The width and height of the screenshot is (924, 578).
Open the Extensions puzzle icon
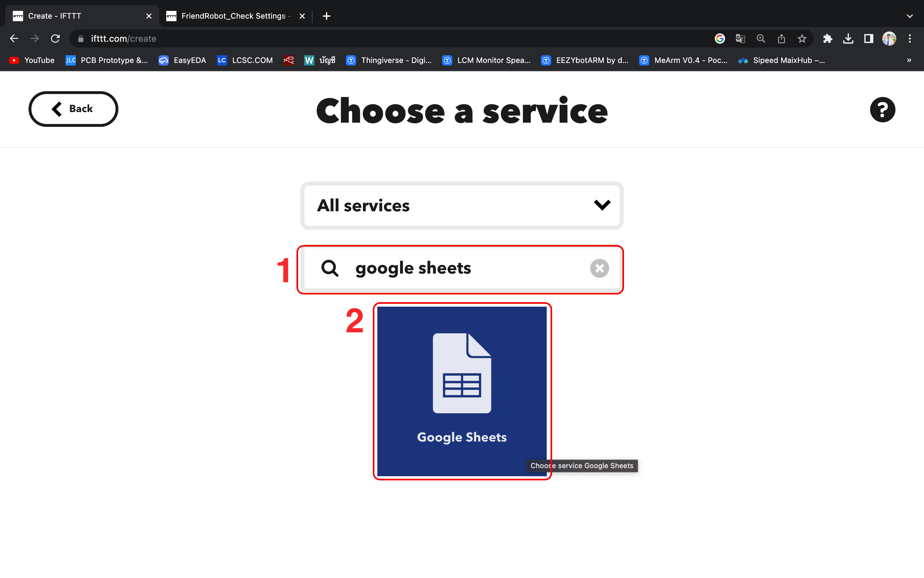click(827, 39)
